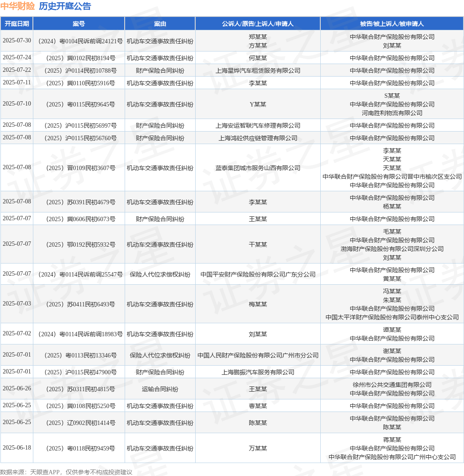
Task: Click defendant S某某
Action: tap(392, 96)
